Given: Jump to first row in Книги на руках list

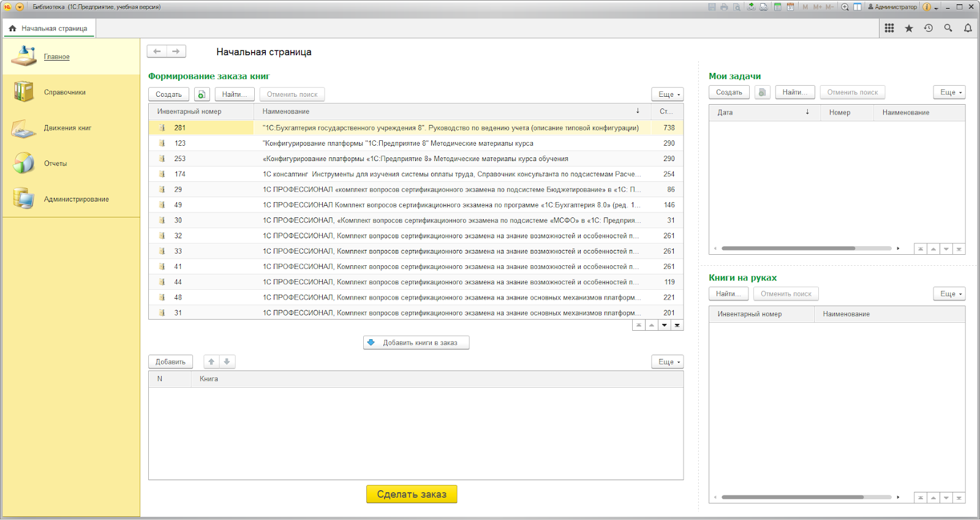Looking at the screenshot, I should (x=921, y=498).
